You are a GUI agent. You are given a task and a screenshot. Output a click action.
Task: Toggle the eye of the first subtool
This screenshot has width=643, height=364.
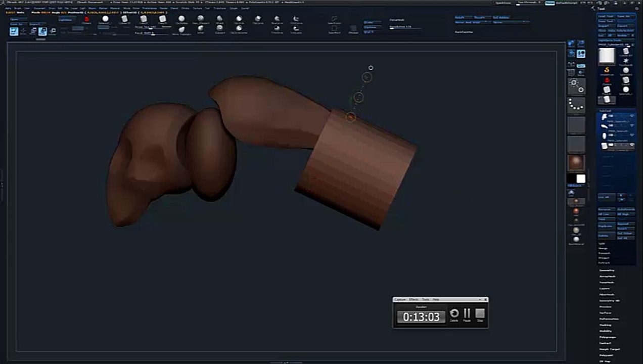click(632, 116)
